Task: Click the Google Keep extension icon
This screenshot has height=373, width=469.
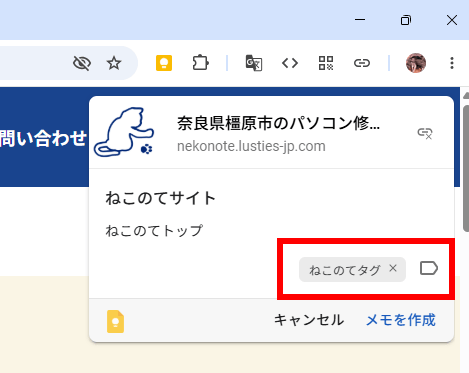Action: point(164,63)
